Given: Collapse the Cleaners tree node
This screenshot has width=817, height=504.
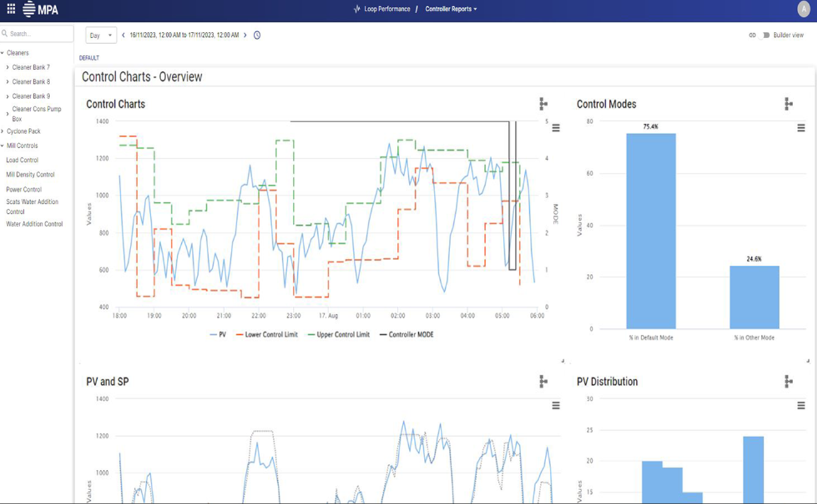Looking at the screenshot, I should 3,53.
